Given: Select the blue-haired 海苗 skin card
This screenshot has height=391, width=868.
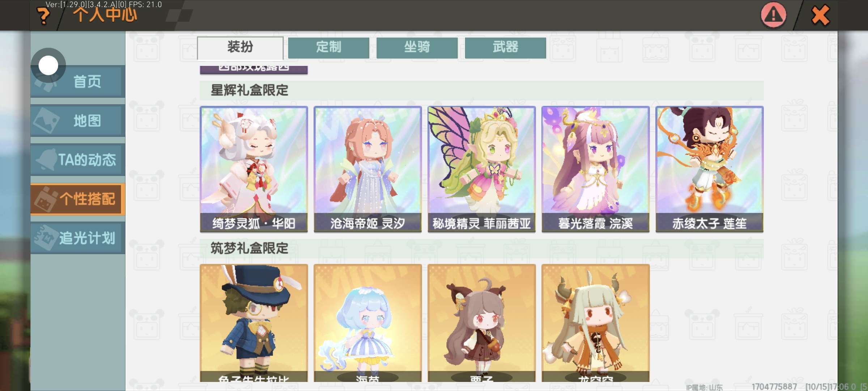Looking at the screenshot, I should tap(368, 323).
